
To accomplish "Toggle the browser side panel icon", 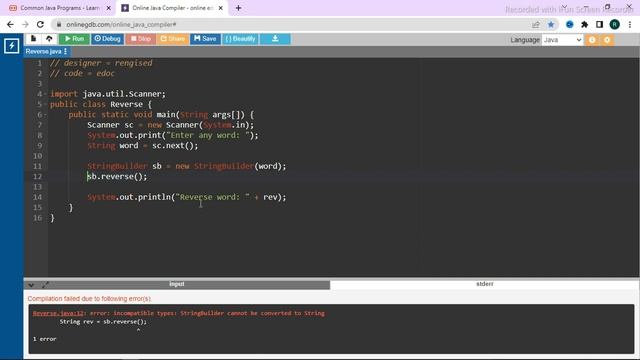I will click(x=599, y=24).
